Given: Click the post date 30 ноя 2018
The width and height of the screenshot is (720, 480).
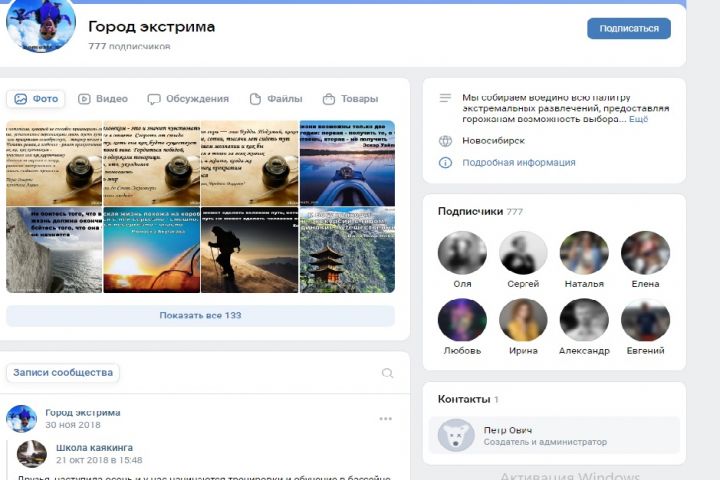Looking at the screenshot, I should click(73, 425).
